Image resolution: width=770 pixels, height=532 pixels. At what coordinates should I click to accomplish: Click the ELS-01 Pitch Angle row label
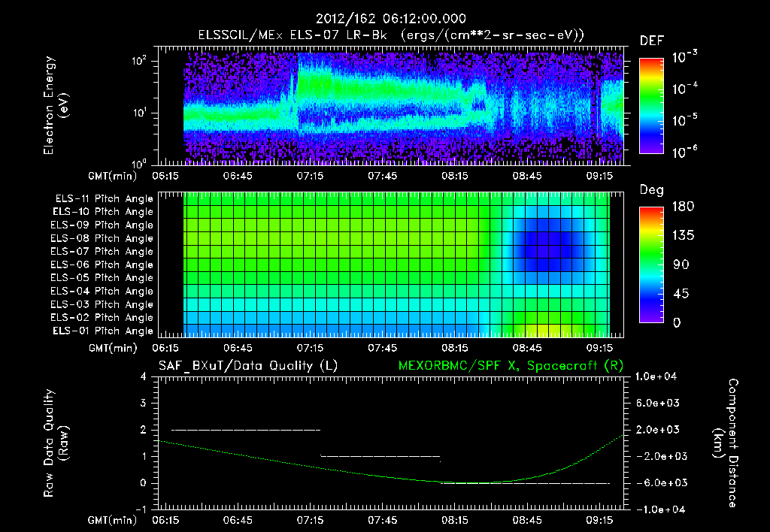pyautogui.click(x=103, y=331)
